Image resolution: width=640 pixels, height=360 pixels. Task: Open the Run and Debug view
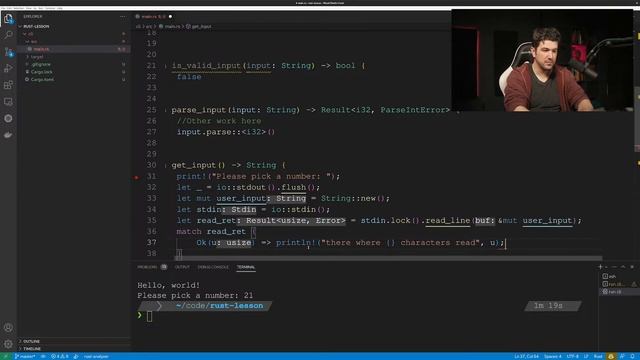click(8, 69)
